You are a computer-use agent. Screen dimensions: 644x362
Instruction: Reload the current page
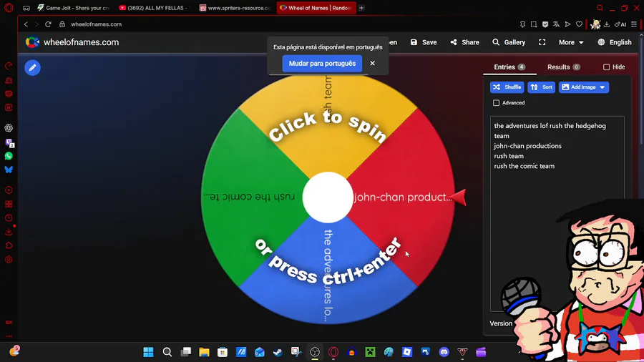point(48,24)
